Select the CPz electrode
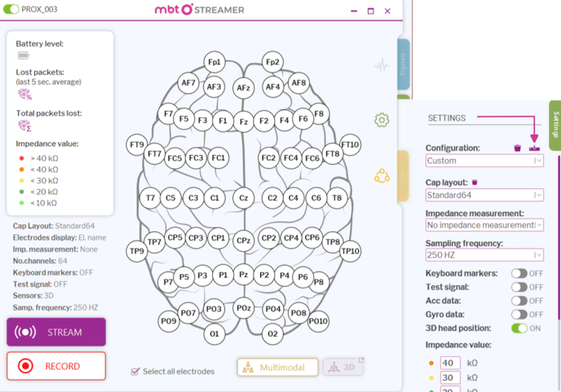561x392 pixels. [243, 240]
